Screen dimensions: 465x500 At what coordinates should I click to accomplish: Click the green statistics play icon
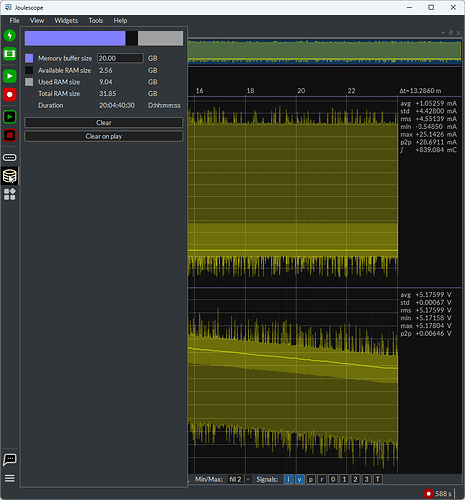pos(10,117)
